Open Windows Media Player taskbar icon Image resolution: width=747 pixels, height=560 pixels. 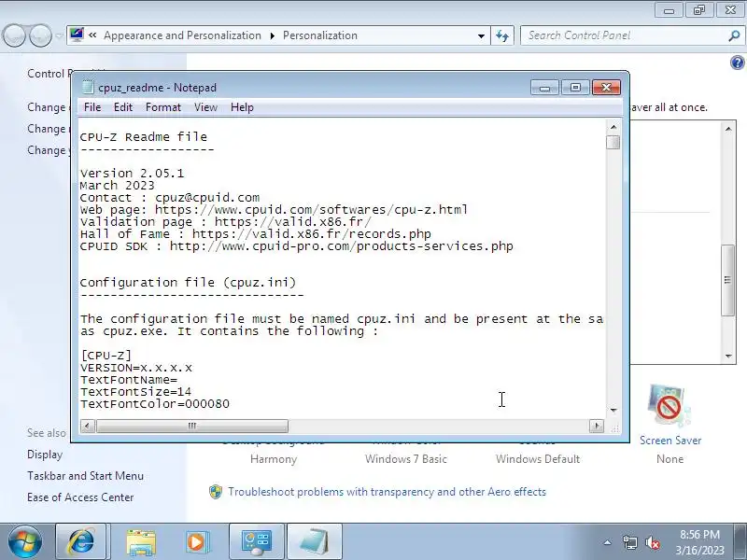[x=197, y=542]
